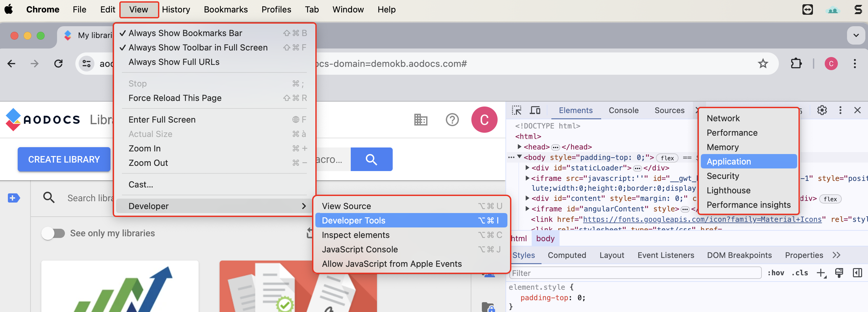Viewport: 868px width, 312px height.
Task: Open the DevTools three-dot customize menu
Action: tap(840, 110)
